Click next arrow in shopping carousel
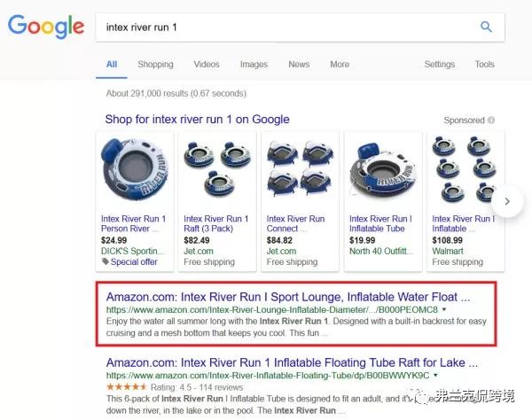Viewport: 532px width, 420px height. pos(507,201)
